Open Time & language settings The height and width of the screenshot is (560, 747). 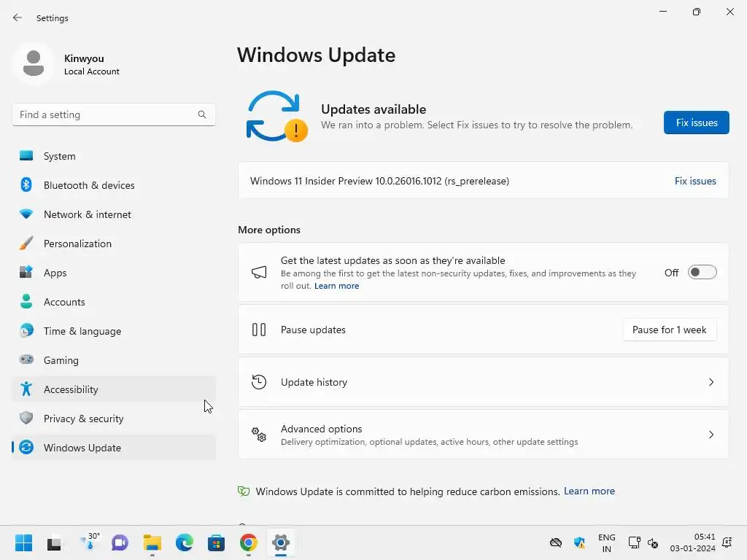(x=114, y=331)
